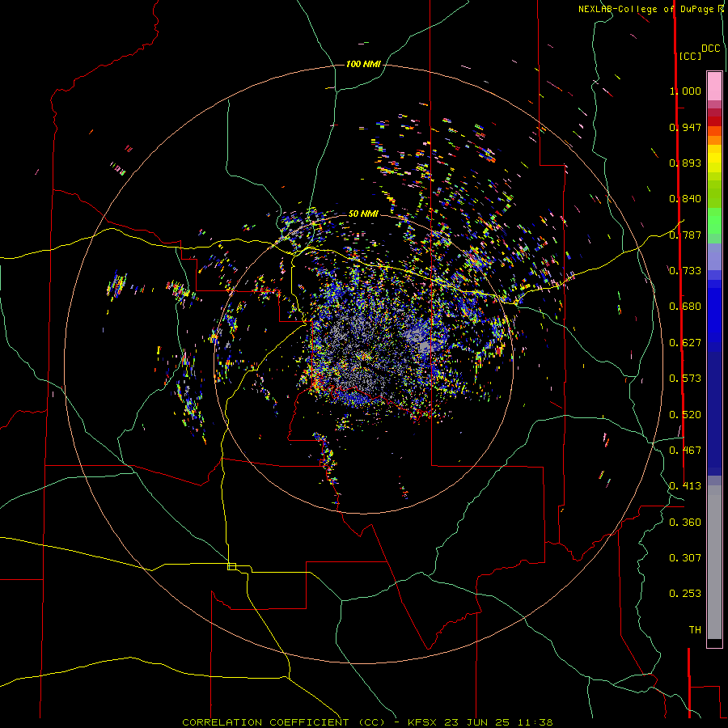Screen dimensions: 728x728
Task: Click the 0.307 scale value
Action: tap(685, 558)
